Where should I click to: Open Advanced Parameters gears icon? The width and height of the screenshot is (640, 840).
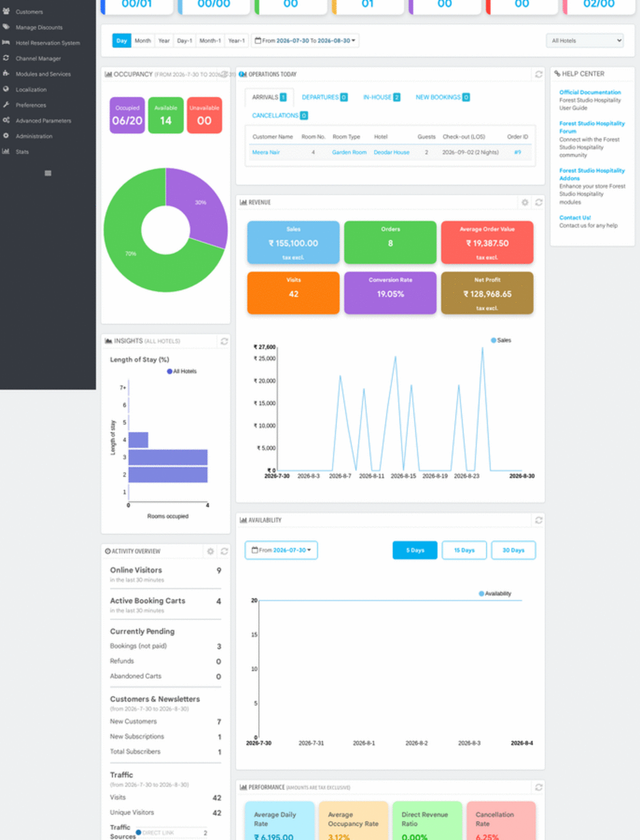[6, 120]
